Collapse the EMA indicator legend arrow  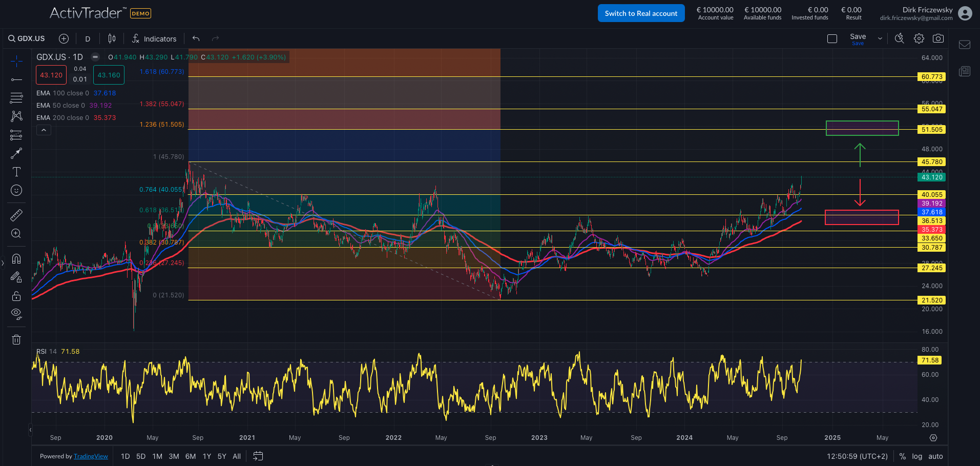[44, 130]
